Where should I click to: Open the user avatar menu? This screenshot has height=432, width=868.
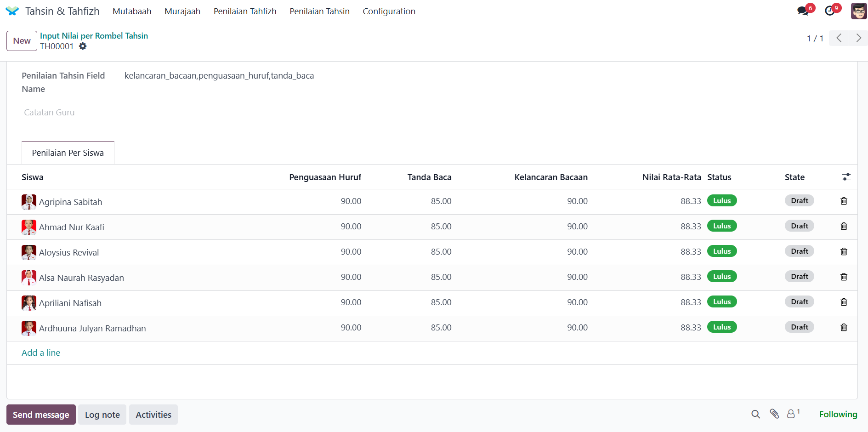(x=858, y=11)
